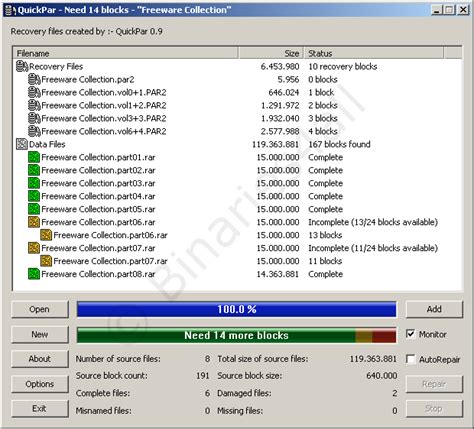Click yellow icon of the 11 blocks sub-row
Screen dimensions: 474x429
tap(46, 261)
